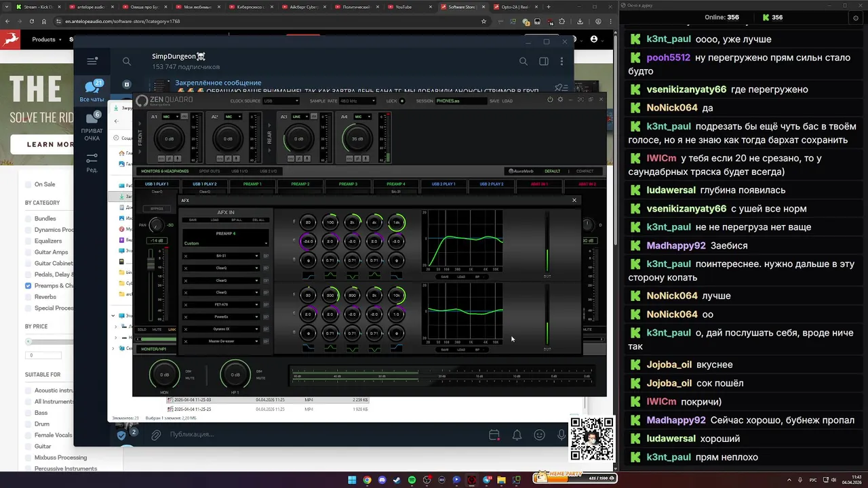Switch to SPDIF Outs tab
This screenshot has width=868, height=488.
coord(210,171)
